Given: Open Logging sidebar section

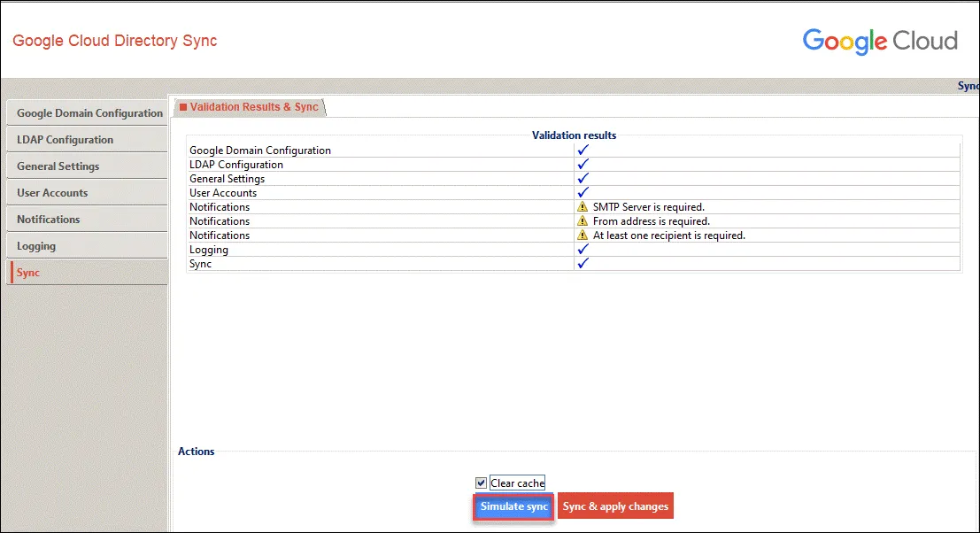Looking at the screenshot, I should tap(88, 245).
